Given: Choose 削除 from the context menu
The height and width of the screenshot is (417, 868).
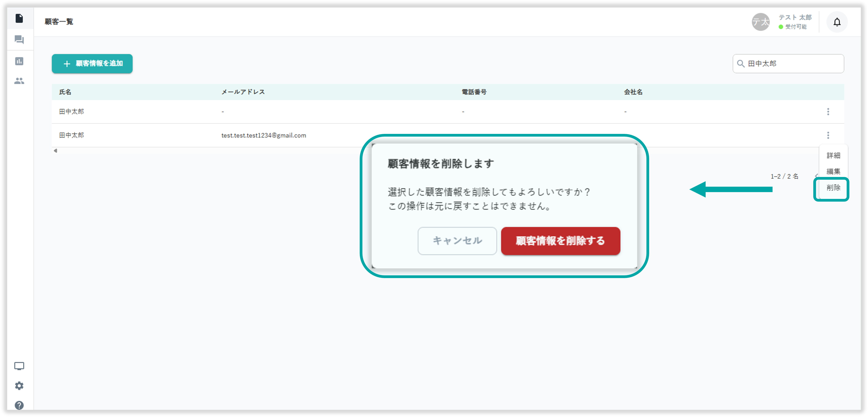Looking at the screenshot, I should tap(833, 188).
